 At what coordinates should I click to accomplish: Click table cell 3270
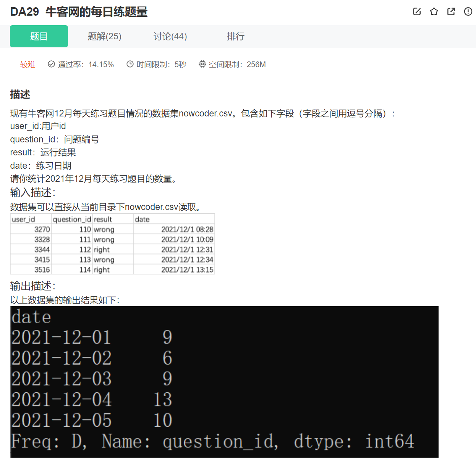[31, 229]
